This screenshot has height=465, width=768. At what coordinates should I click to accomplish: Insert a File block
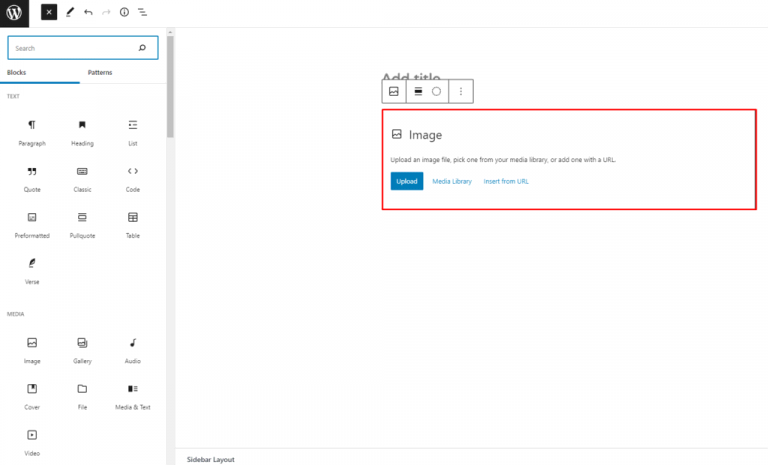[82, 397]
